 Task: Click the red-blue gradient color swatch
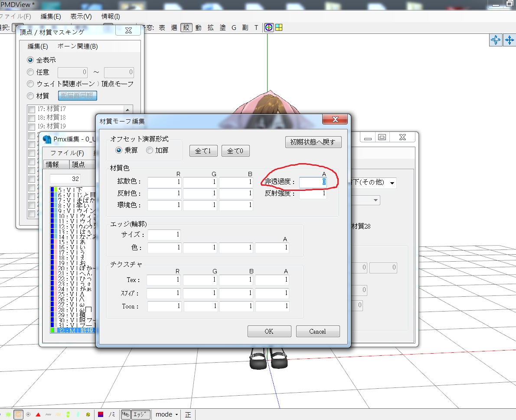pyautogui.click(x=101, y=414)
